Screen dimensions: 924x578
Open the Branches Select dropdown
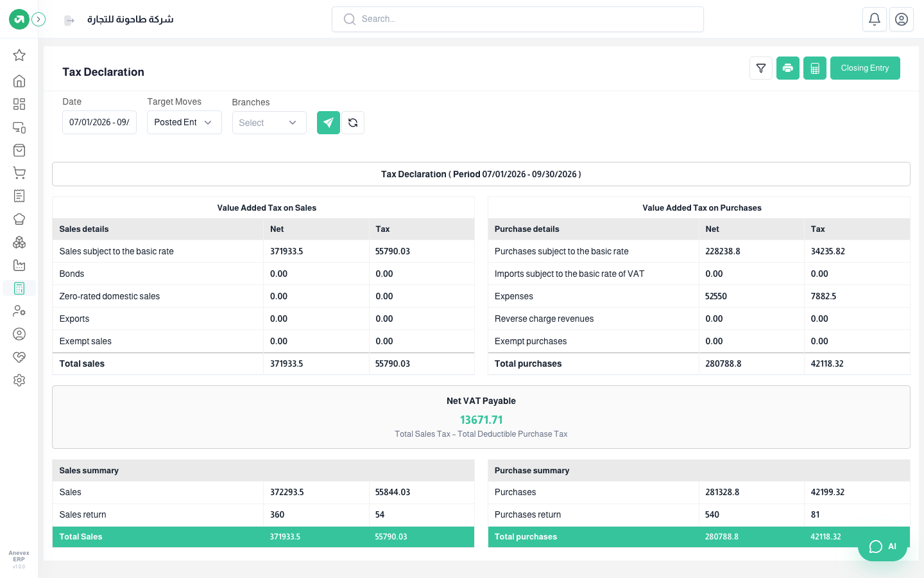coord(269,123)
